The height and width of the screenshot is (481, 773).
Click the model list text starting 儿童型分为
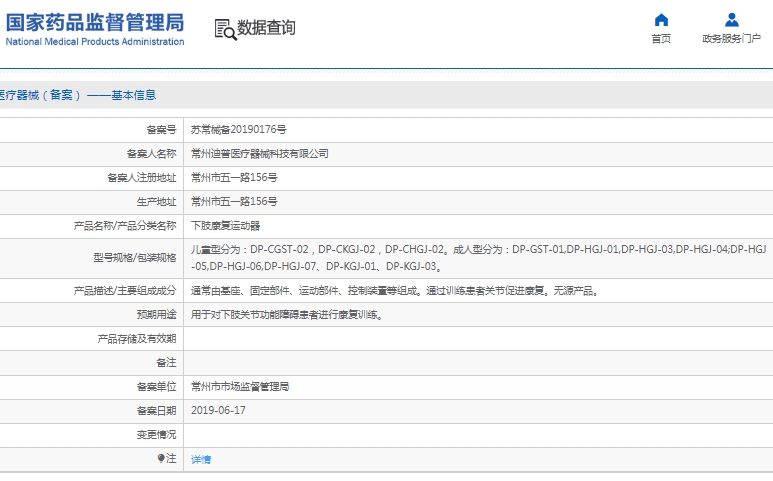[x=479, y=258]
